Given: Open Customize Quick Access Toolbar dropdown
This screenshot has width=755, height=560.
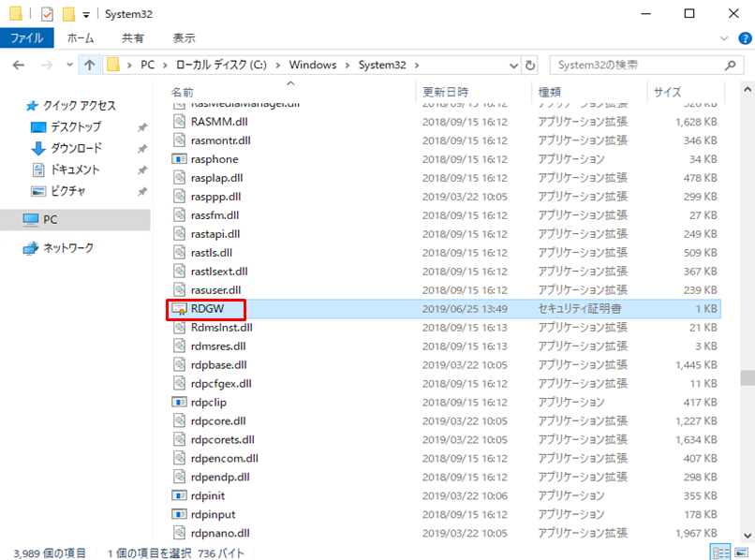Looking at the screenshot, I should (86, 15).
